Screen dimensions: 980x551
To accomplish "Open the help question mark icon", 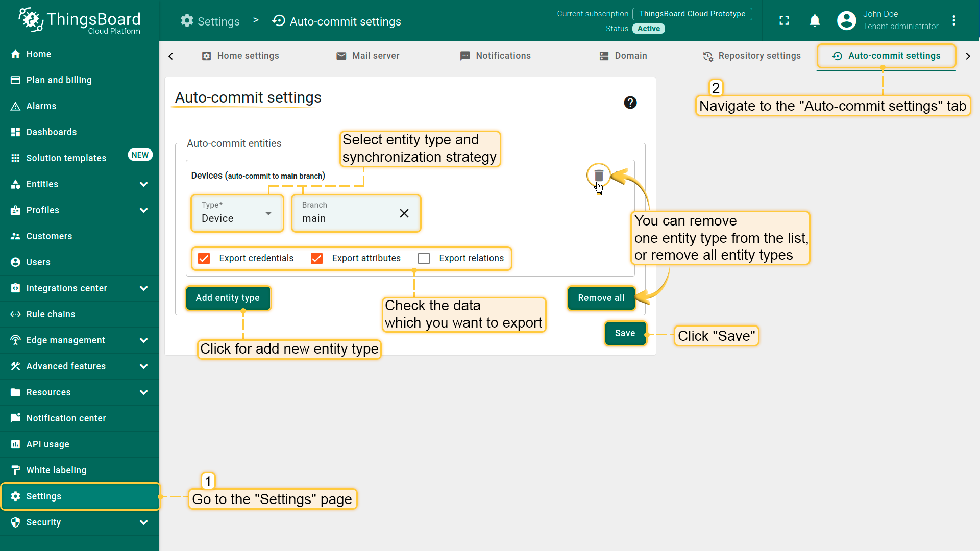I will (x=630, y=103).
